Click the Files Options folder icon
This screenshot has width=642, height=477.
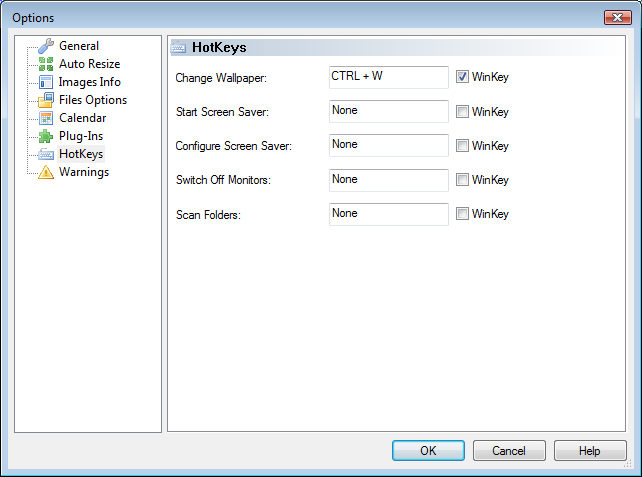coord(46,100)
